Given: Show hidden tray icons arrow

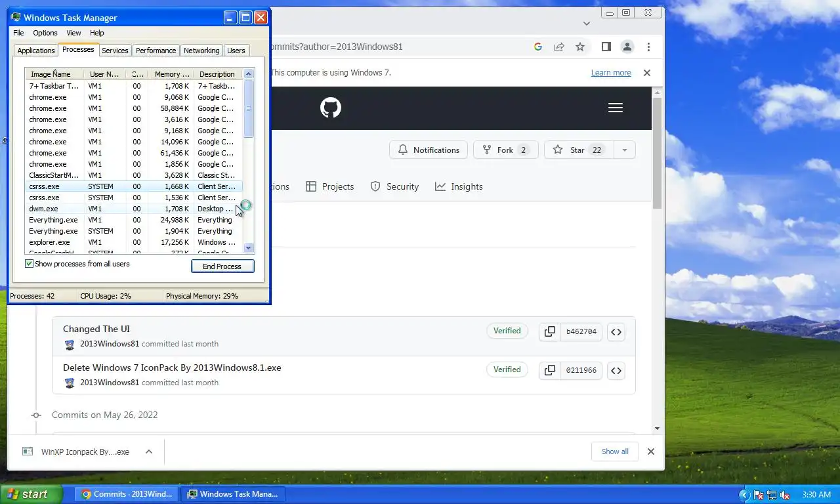Looking at the screenshot, I should click(744, 495).
